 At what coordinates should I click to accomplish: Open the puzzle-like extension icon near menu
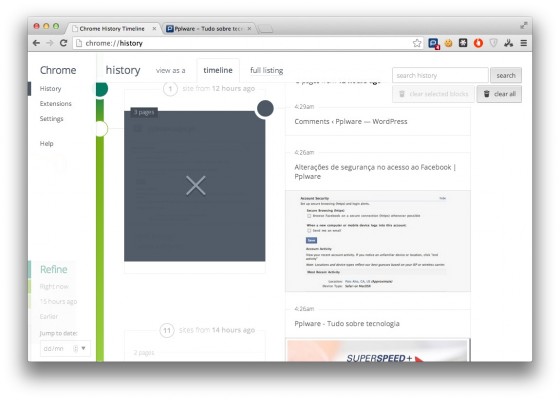pos(509,43)
